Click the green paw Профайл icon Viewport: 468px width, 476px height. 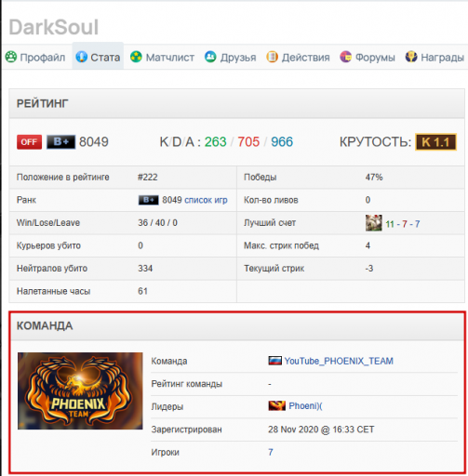pyautogui.click(x=11, y=57)
